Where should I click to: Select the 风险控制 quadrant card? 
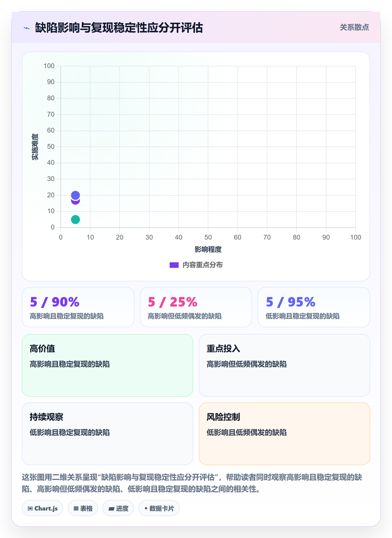pos(284,434)
